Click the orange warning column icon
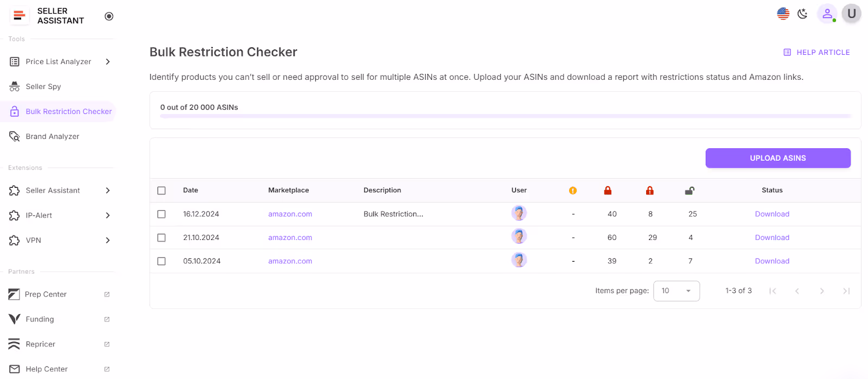The height and width of the screenshot is (379, 868). pyautogui.click(x=573, y=191)
